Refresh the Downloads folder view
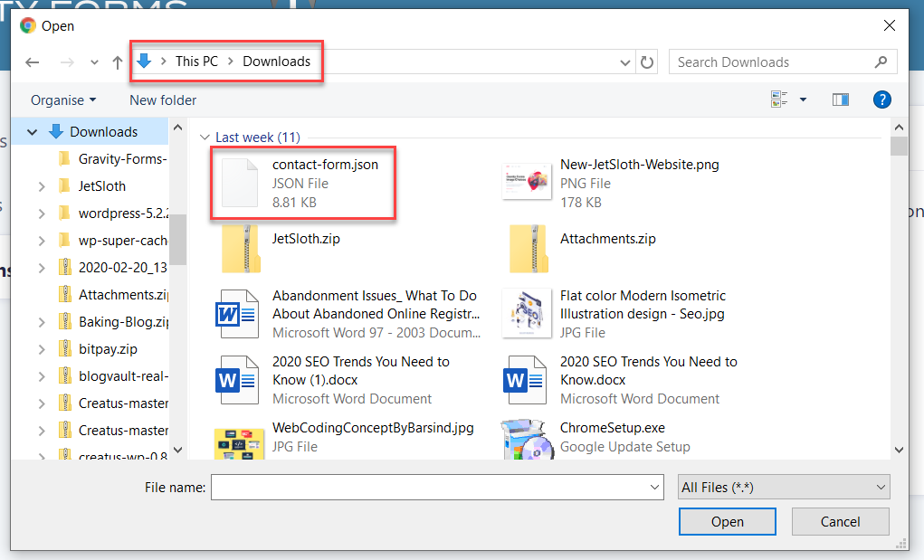Image resolution: width=924 pixels, height=560 pixels. [647, 62]
